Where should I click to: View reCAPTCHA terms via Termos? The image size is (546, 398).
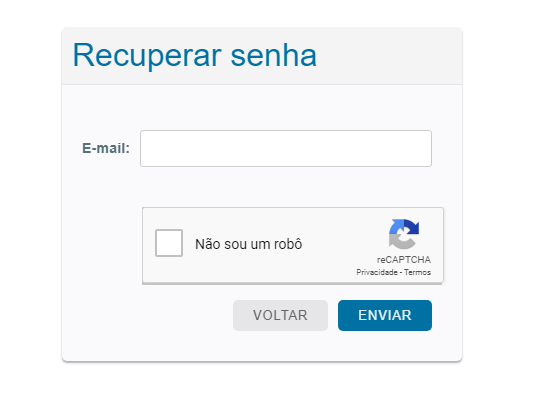[x=418, y=272]
